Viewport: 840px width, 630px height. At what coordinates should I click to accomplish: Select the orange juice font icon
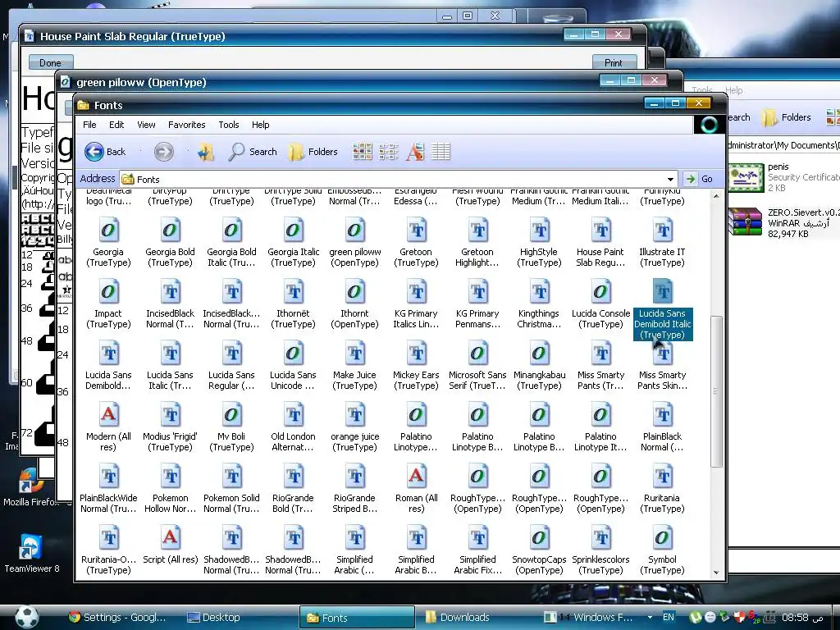(354, 415)
